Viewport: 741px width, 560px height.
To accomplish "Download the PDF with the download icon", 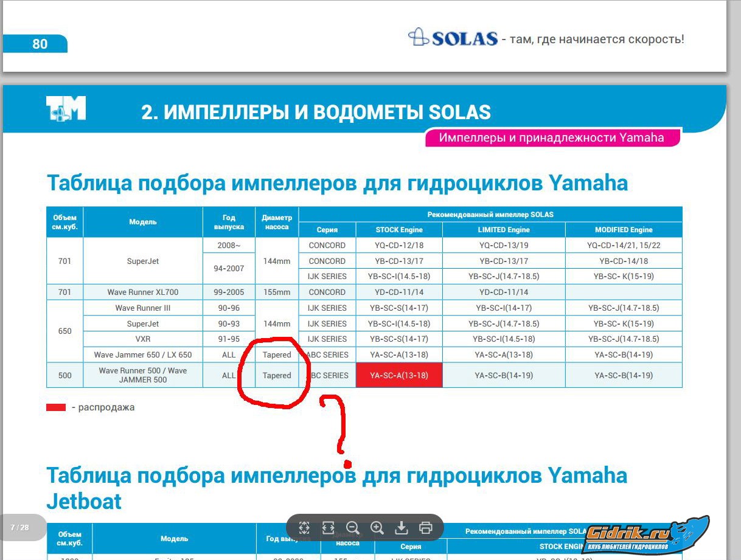I will coord(402,527).
